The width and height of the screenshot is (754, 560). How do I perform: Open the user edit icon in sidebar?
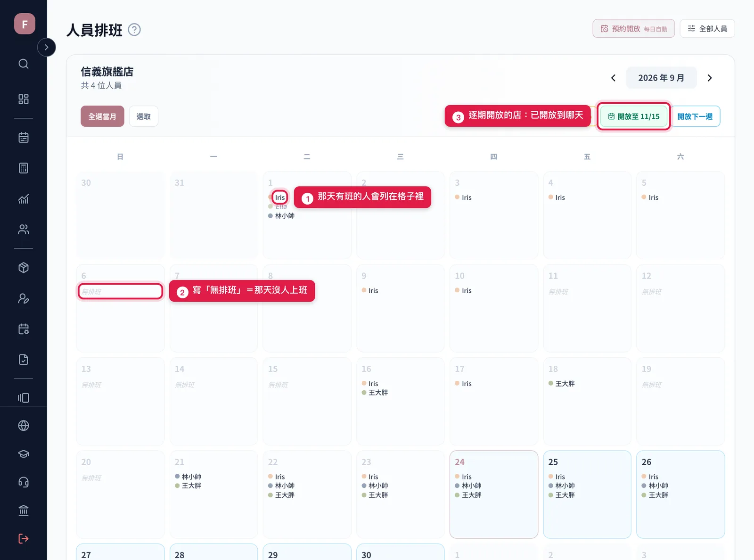pyautogui.click(x=24, y=298)
